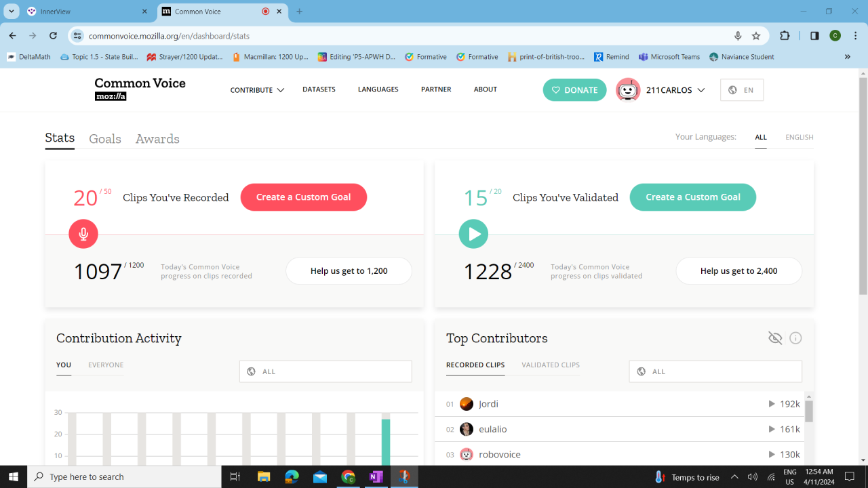Click the green play icon under Clips You've Validated
Viewport: 868px width, 488px height.
473,234
